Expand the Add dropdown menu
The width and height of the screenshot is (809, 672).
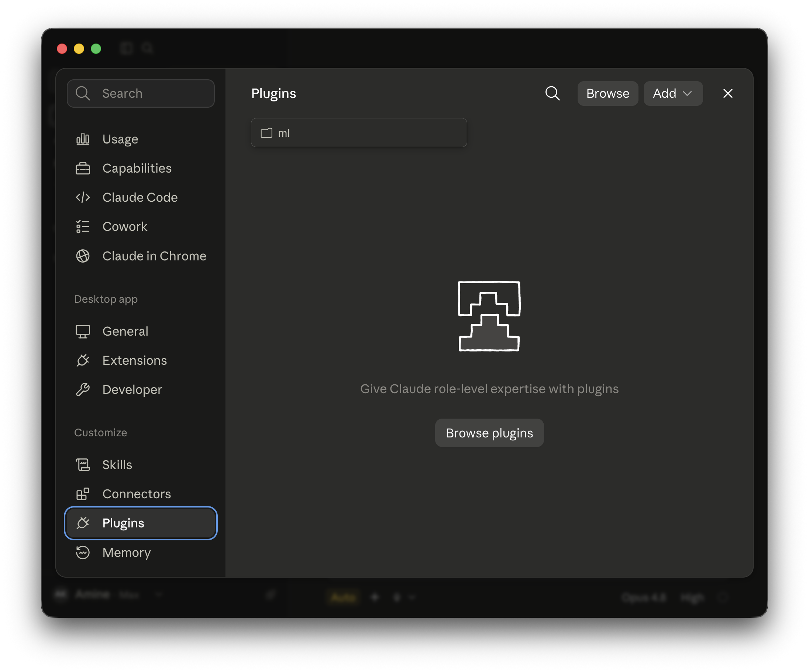point(673,93)
